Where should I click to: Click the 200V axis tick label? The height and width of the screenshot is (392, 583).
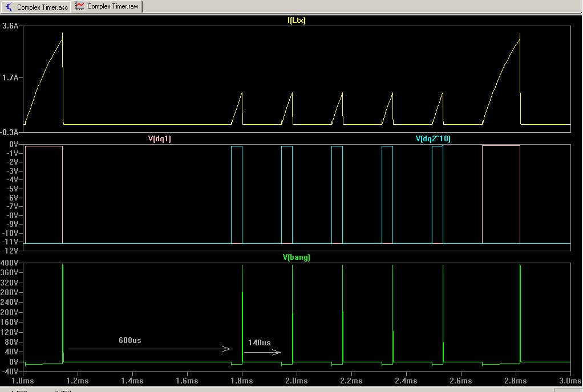click(x=10, y=313)
